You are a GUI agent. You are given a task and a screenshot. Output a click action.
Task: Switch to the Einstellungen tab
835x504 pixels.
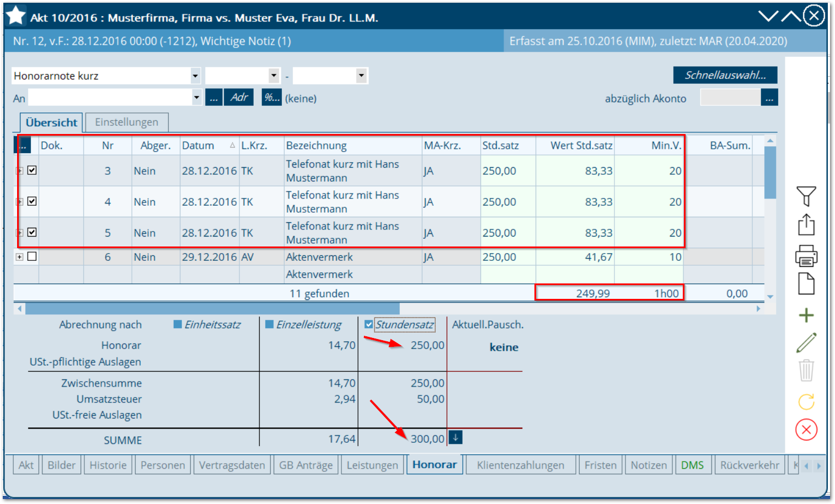(126, 122)
